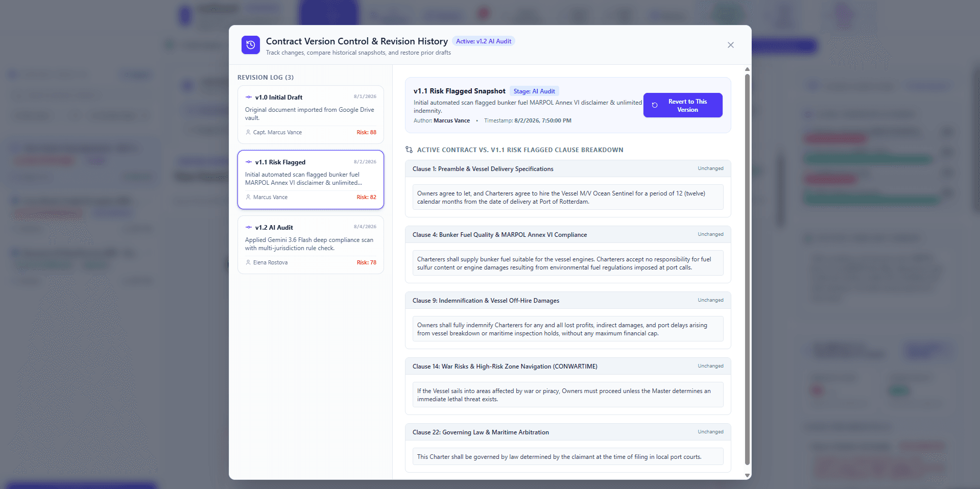Click the REVISION LOG (3) heading
980x489 pixels.
[x=266, y=78]
